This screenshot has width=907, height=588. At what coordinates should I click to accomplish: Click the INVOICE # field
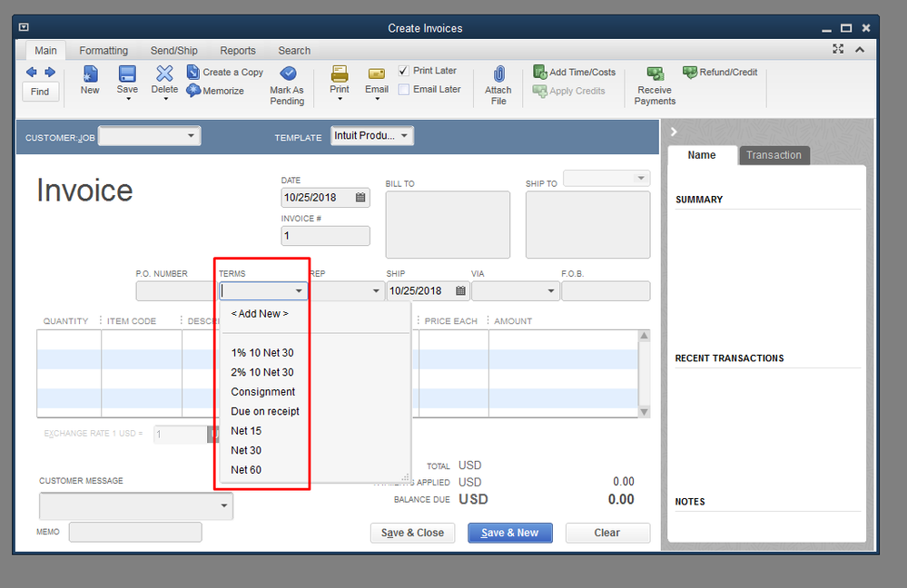[325, 236]
